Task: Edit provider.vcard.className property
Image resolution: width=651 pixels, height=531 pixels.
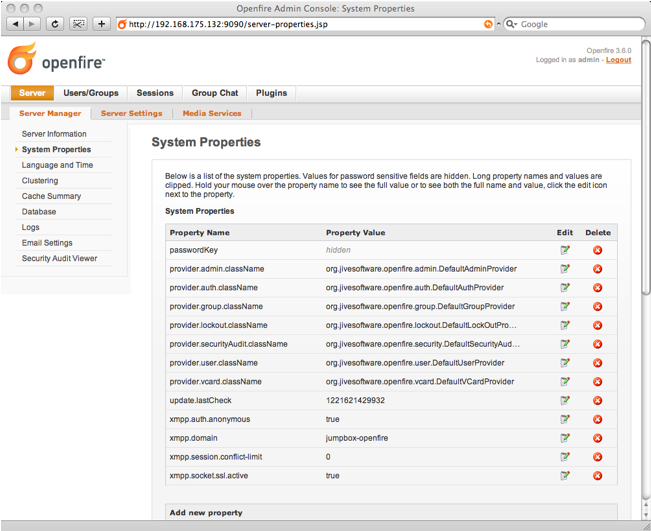Action: point(565,381)
